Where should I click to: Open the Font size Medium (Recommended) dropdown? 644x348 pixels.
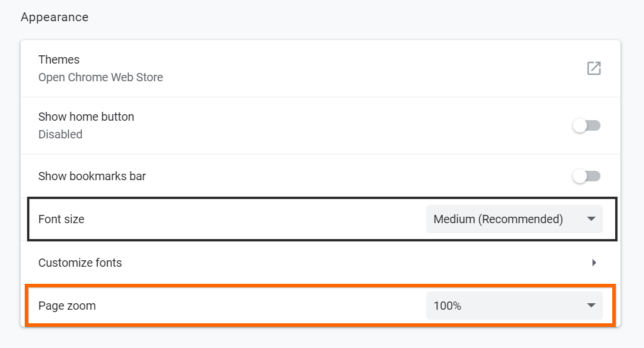514,219
